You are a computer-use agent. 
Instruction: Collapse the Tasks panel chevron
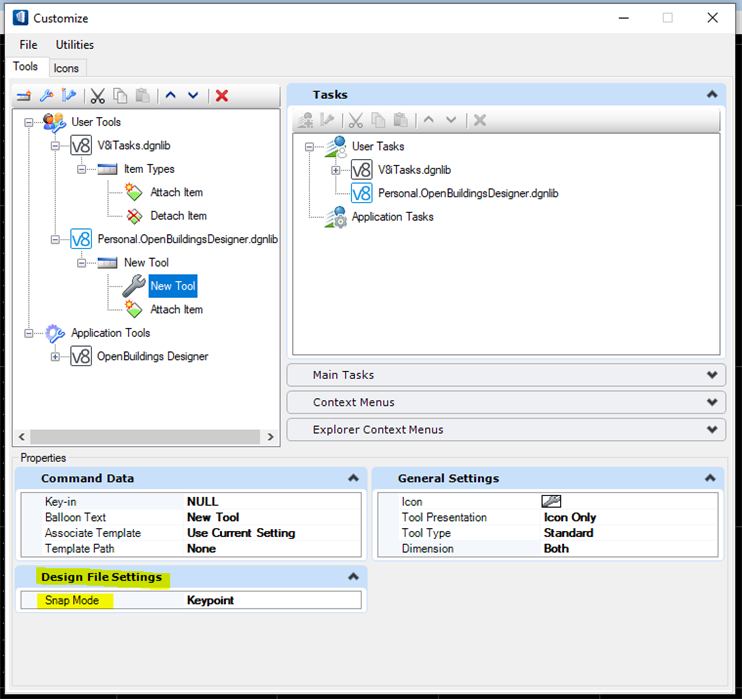pyautogui.click(x=712, y=94)
